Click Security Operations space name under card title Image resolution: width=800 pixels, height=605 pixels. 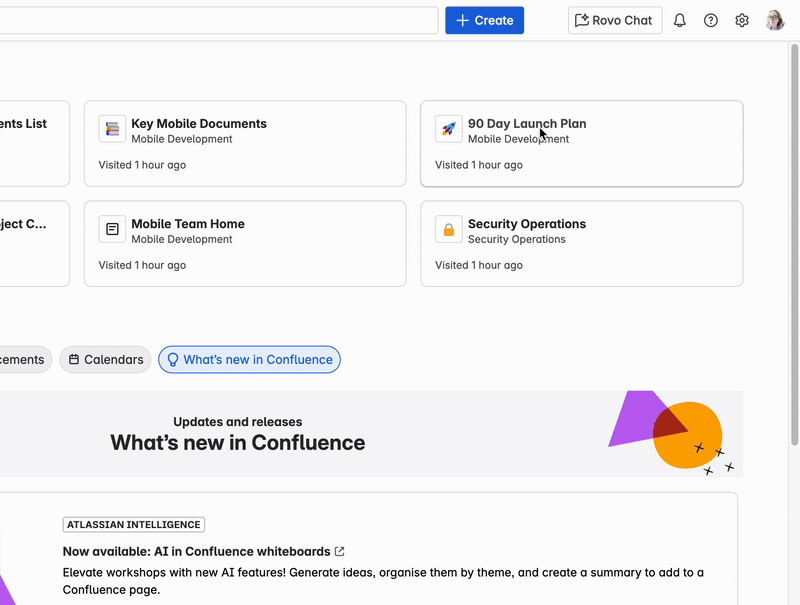pyautogui.click(x=517, y=239)
